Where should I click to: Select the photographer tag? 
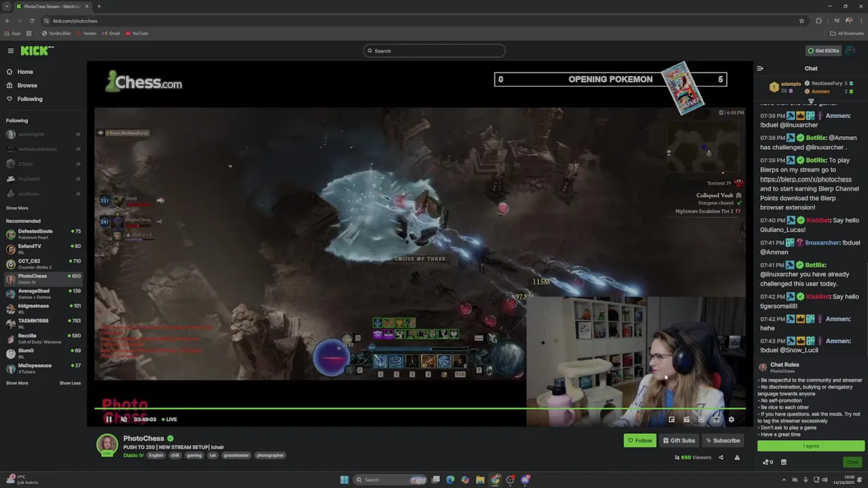click(x=271, y=455)
